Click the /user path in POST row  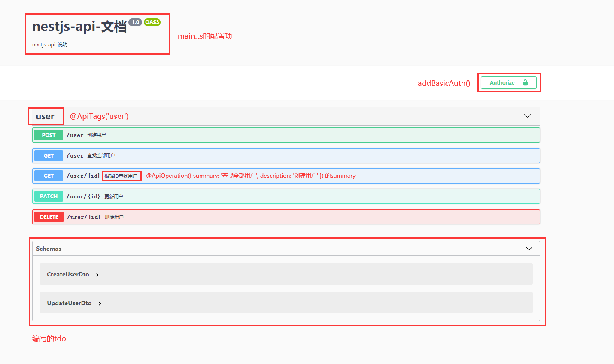75,135
